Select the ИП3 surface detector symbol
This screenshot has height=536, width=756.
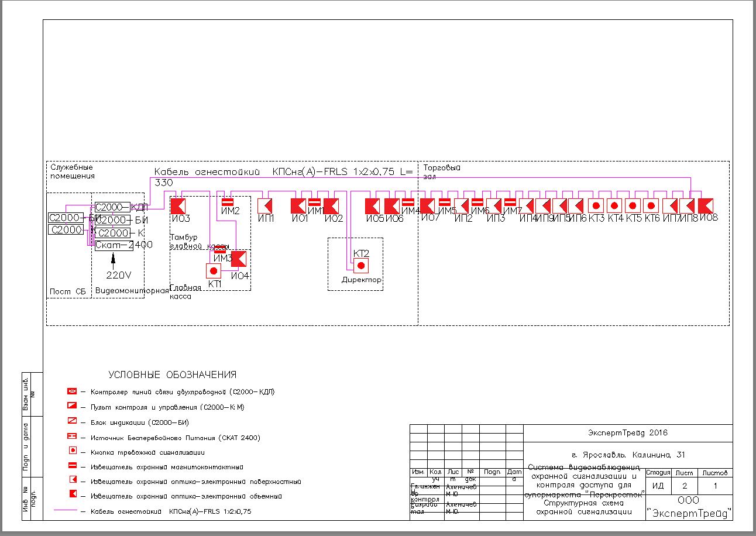click(494, 206)
